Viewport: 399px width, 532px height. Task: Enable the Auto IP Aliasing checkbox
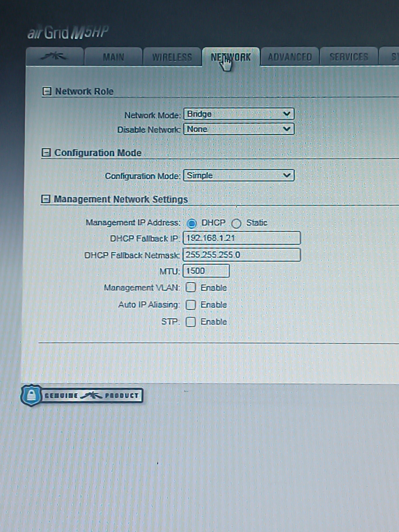(191, 305)
